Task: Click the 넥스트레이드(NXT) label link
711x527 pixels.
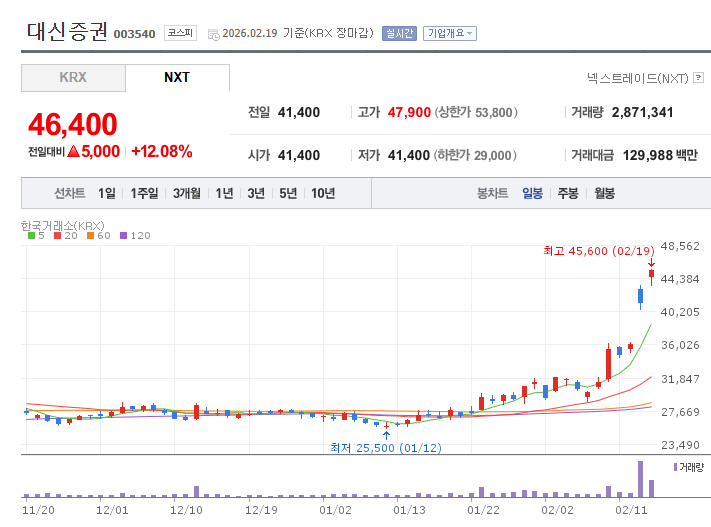Action: pos(638,78)
